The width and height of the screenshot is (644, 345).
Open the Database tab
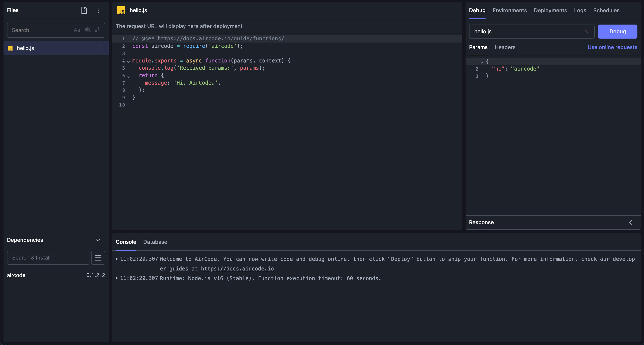[x=155, y=242]
